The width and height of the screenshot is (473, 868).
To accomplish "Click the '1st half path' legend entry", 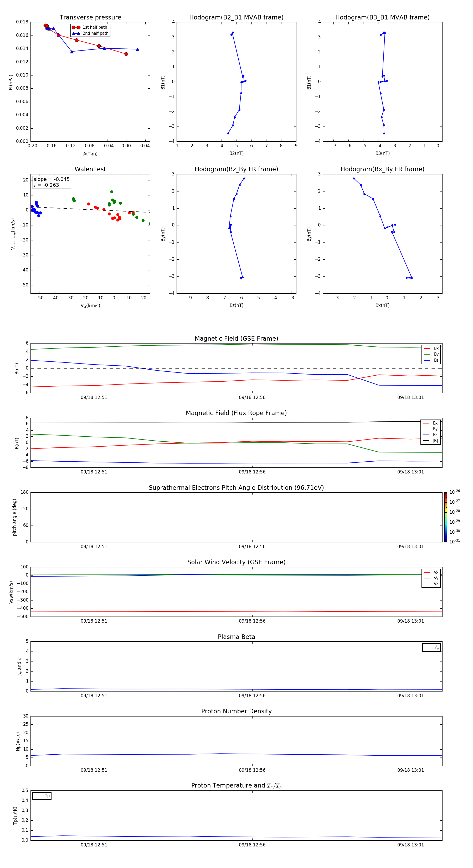I will (x=90, y=27).
